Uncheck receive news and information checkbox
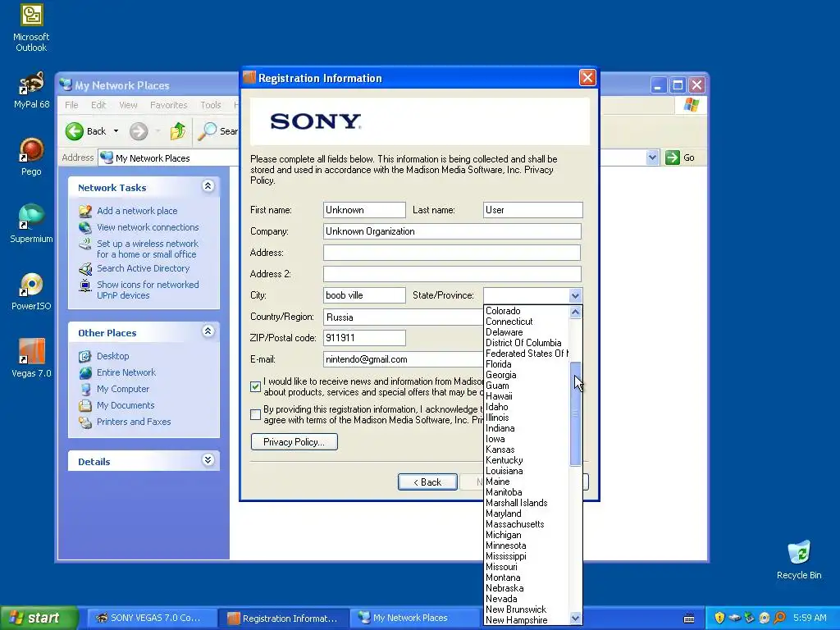The width and height of the screenshot is (840, 630). pos(256,387)
